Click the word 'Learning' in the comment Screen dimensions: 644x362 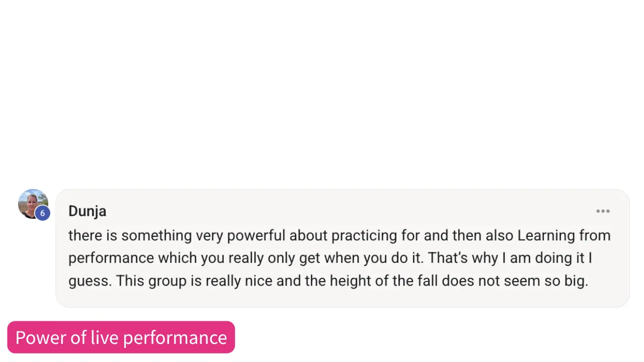[x=546, y=236]
